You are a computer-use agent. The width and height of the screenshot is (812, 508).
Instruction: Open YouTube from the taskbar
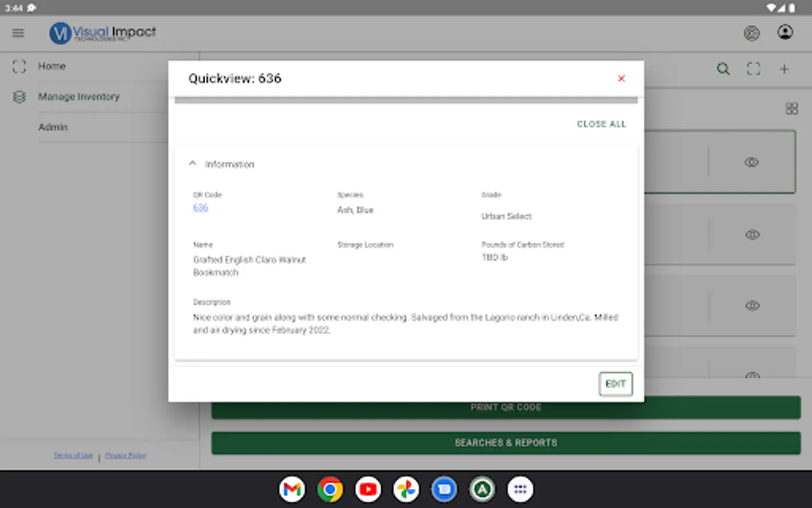(368, 489)
